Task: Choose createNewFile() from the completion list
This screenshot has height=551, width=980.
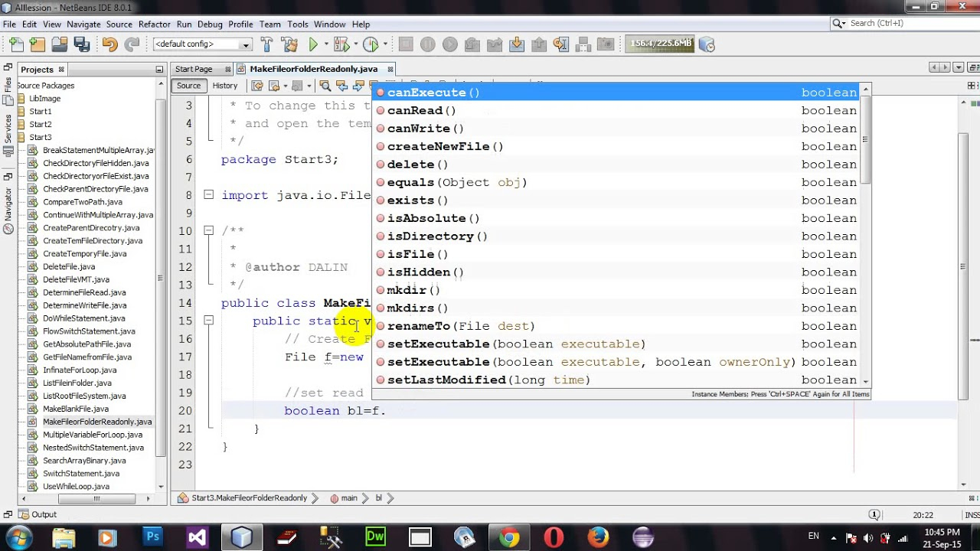Action: [617, 146]
